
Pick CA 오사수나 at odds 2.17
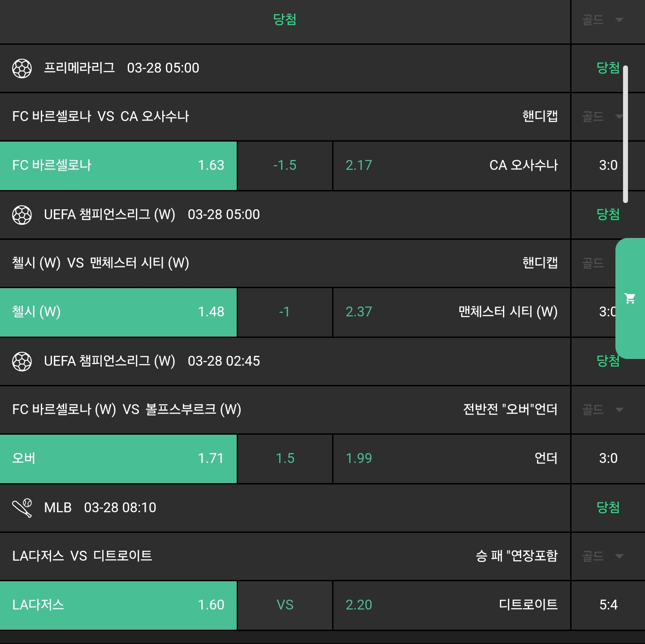point(451,166)
